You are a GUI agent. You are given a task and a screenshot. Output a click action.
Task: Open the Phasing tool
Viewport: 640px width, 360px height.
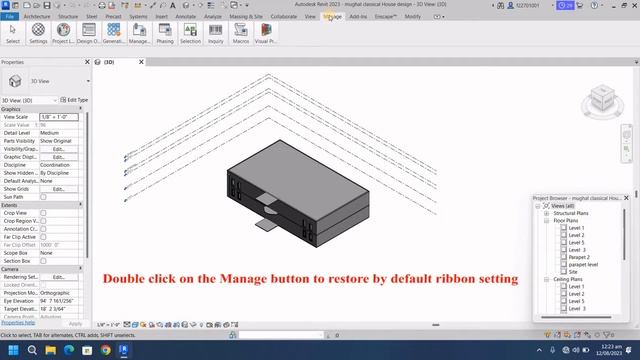pos(165,33)
